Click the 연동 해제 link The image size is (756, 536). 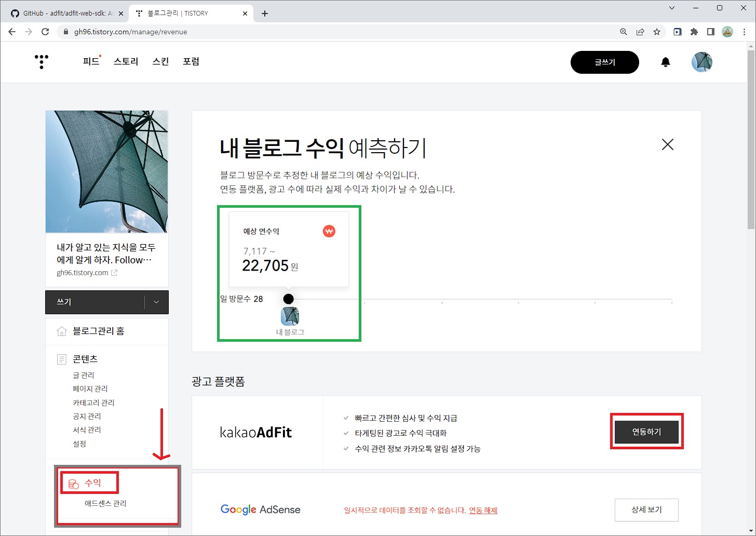point(483,510)
